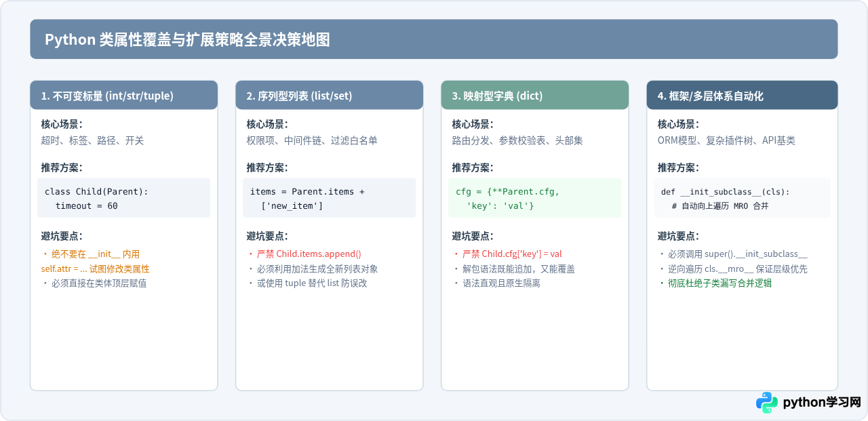The image size is (868, 421).
Task: Click the green text '彻底杜绝子类漏写合并逻辑'
Action: click(719, 283)
